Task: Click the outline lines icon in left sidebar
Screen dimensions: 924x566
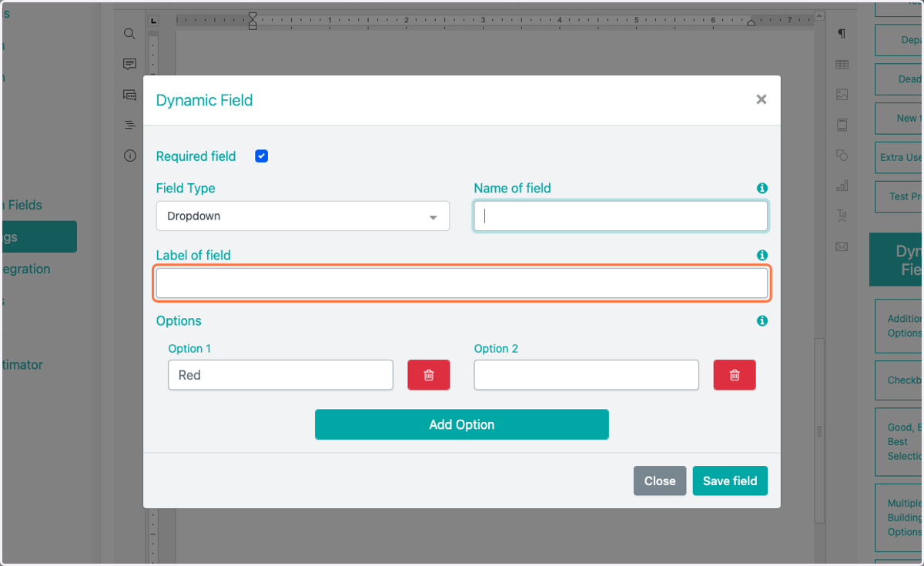Action: point(129,125)
